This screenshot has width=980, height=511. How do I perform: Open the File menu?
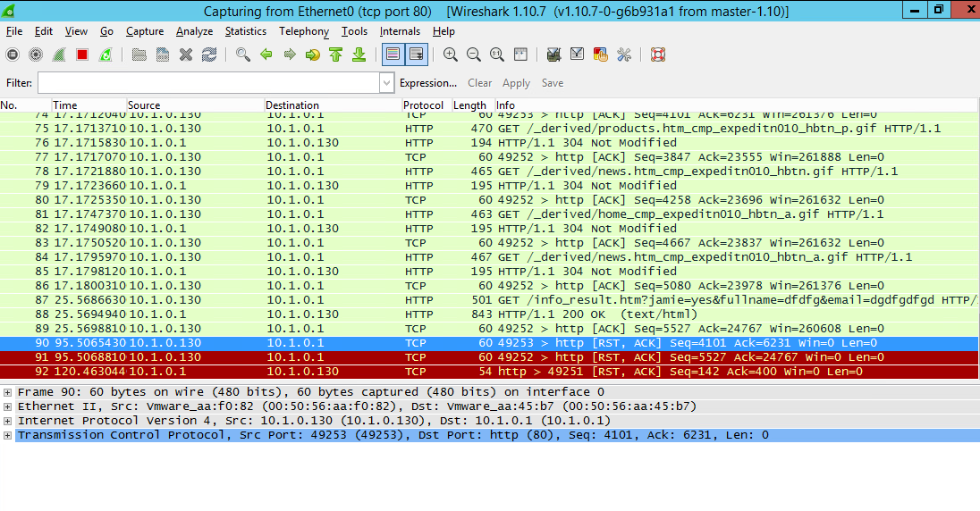point(13,31)
